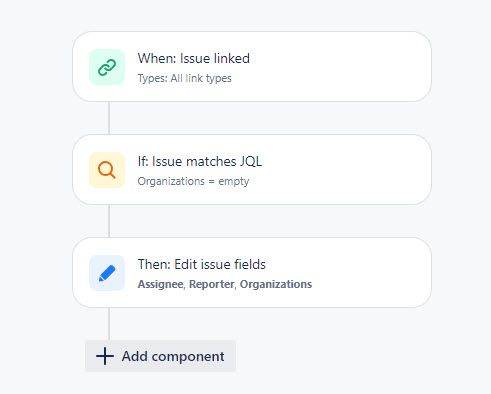This screenshot has width=491, height=394.
Task: Click the 'Organizations = empty' JQL text
Action: point(193,181)
